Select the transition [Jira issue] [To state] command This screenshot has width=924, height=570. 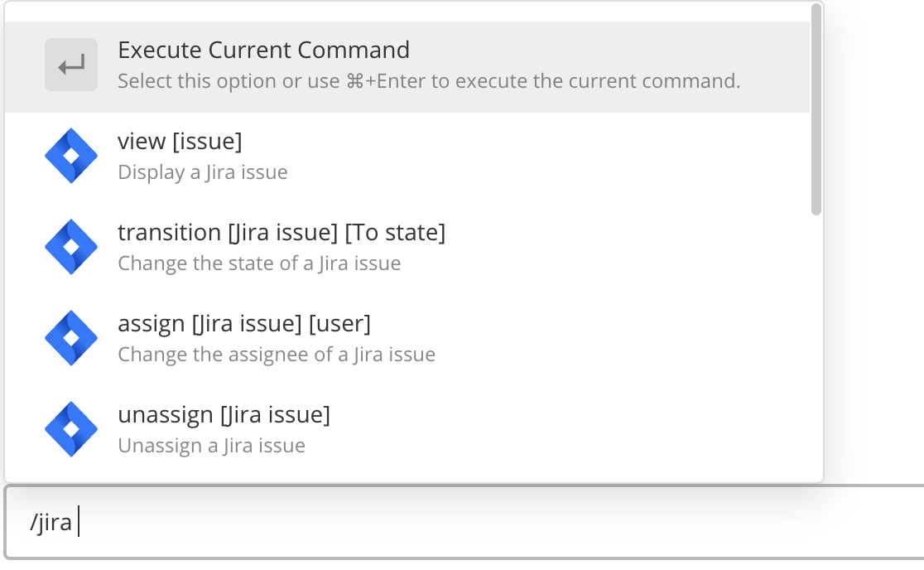click(x=282, y=232)
